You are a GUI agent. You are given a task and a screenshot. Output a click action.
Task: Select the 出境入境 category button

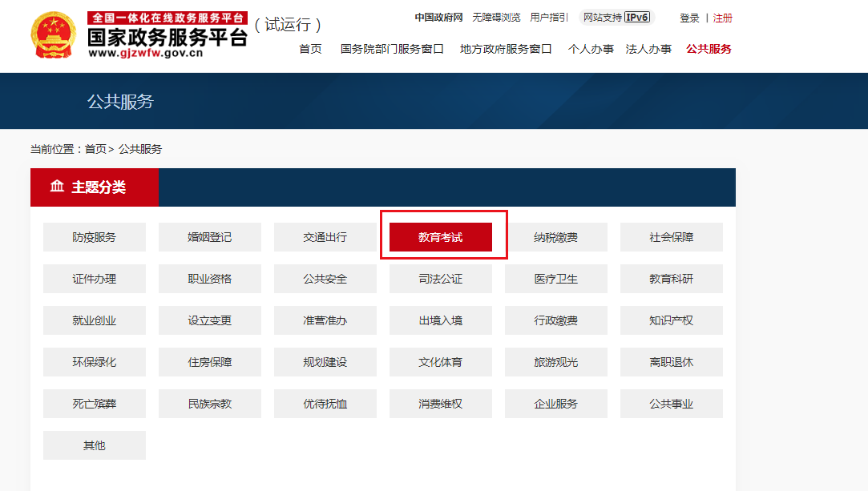[441, 320]
